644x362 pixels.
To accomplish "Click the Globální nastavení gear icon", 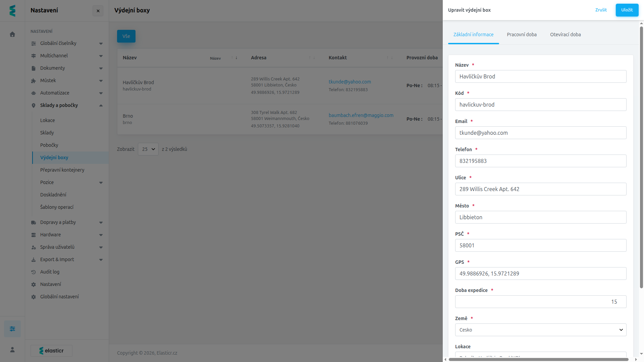I will pos(34,297).
